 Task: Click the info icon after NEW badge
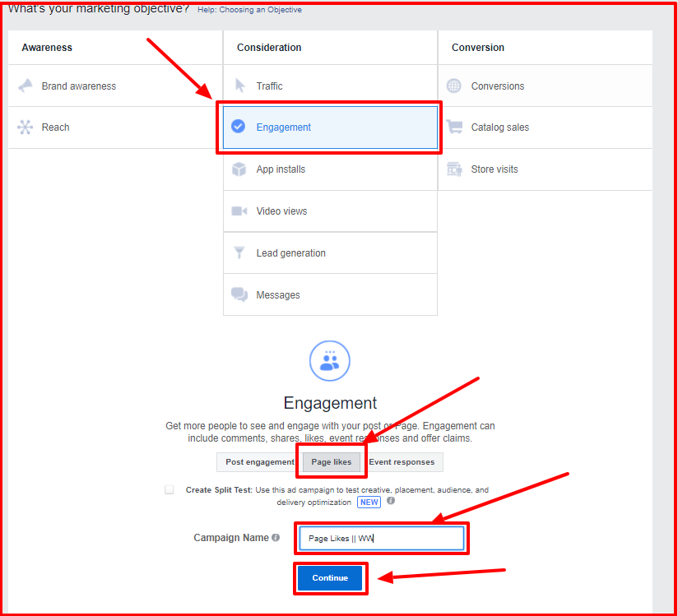(391, 501)
